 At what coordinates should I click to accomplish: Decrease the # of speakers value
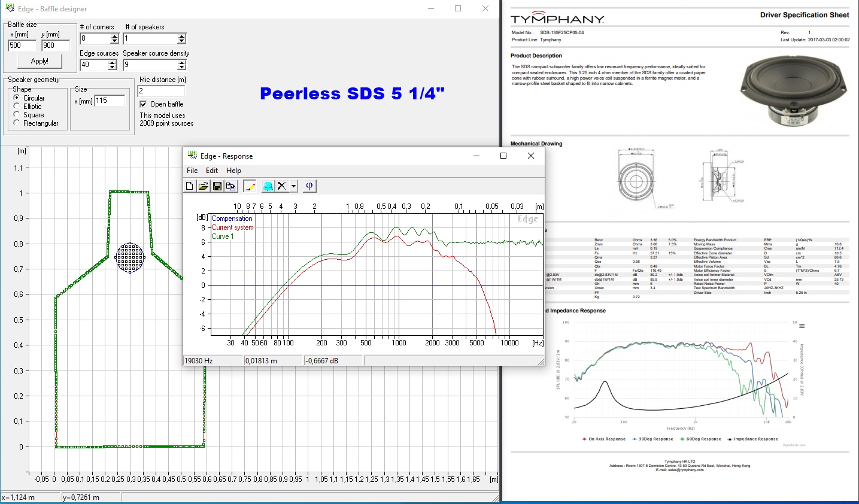182,41
